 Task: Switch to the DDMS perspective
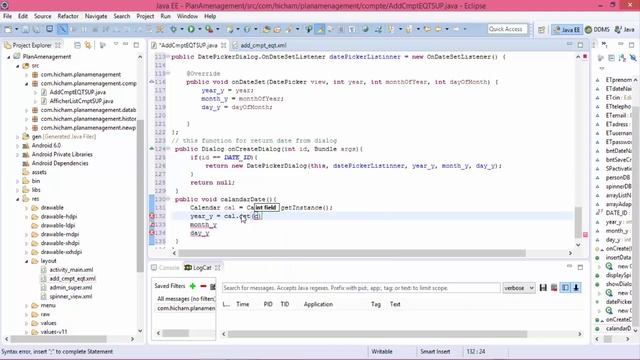[598, 29]
